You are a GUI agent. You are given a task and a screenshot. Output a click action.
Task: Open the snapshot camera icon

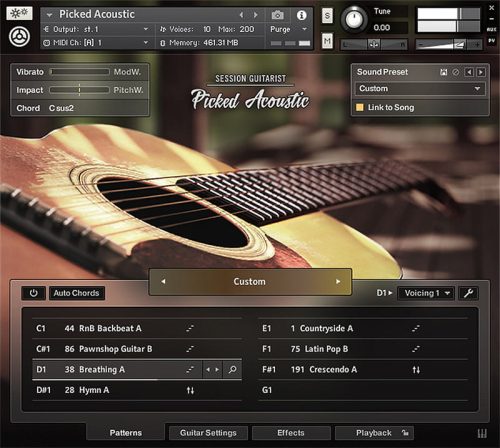point(277,15)
